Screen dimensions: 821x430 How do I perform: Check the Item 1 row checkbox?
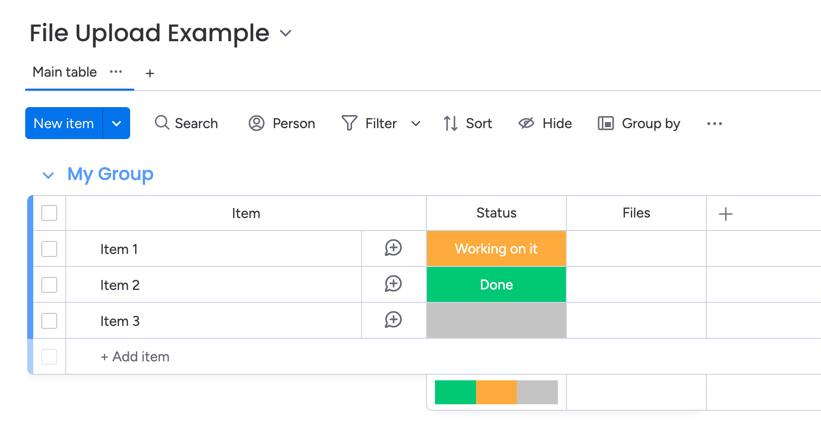point(49,249)
